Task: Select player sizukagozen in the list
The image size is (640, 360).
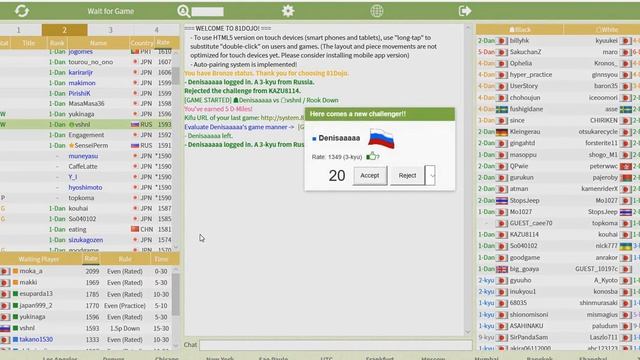Action: click(x=86, y=240)
